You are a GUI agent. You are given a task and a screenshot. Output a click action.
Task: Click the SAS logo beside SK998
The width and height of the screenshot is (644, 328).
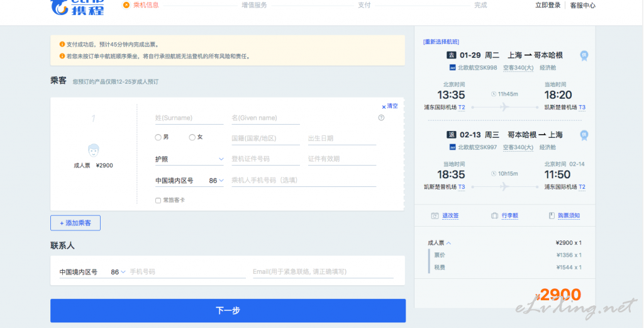point(452,68)
